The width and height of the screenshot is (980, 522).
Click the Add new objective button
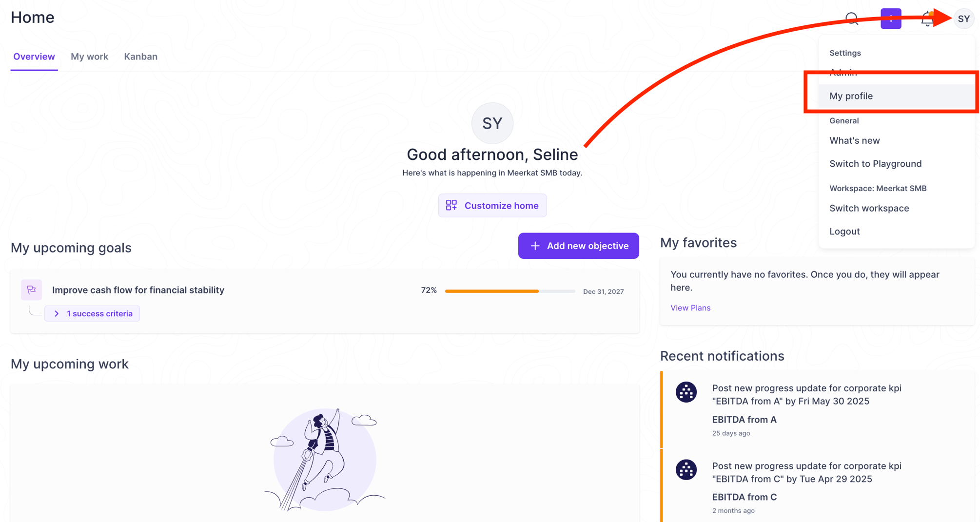[578, 246]
